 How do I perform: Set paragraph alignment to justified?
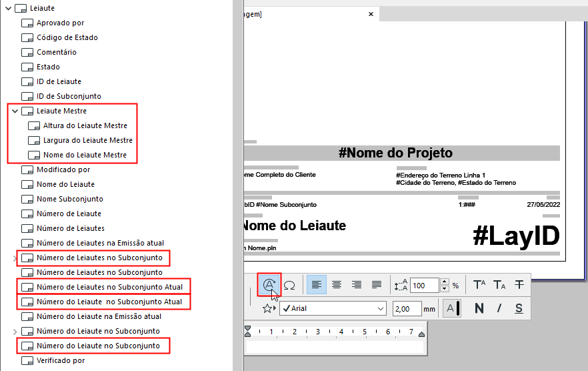[x=377, y=285]
